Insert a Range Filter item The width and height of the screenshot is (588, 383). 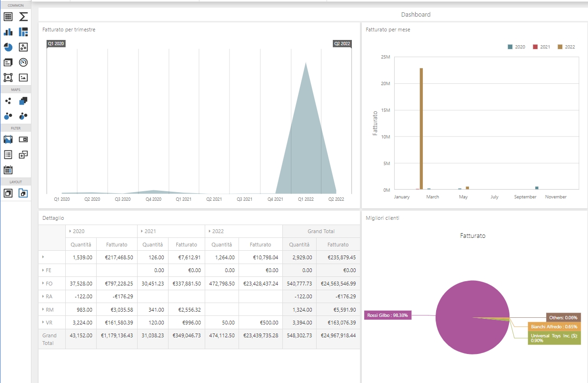[x=8, y=139]
